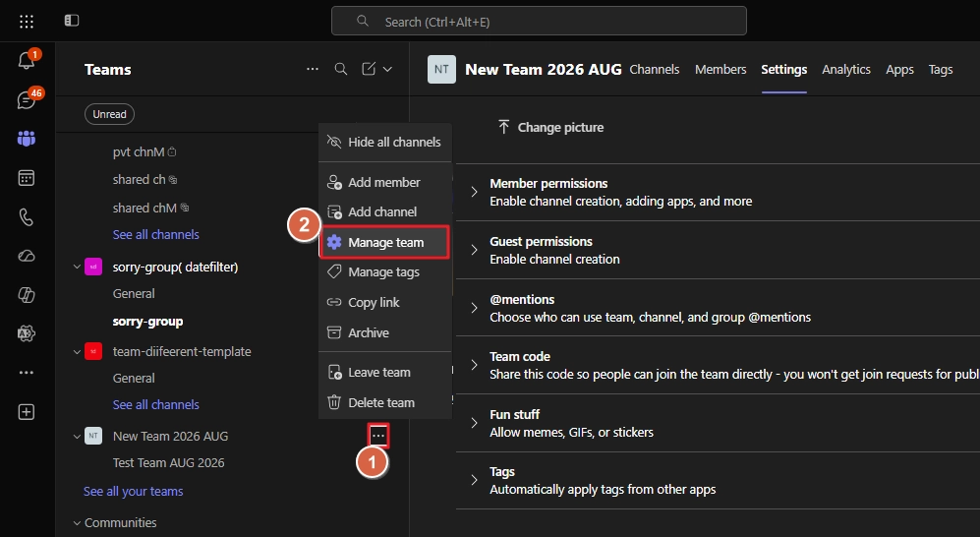The image size is (980, 537).
Task: Click New Team 2026 AUG avatar in list
Action: click(93, 436)
